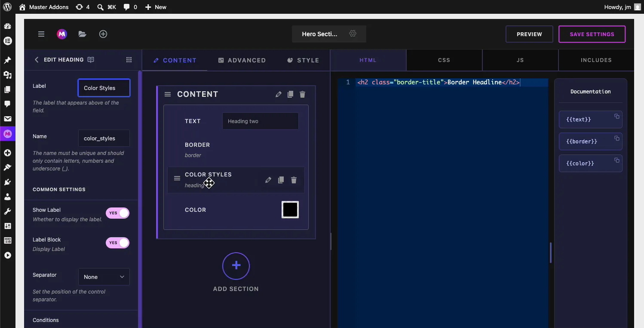The width and height of the screenshot is (644, 328).
Task: Open the Comments icon in sidebar
Action: click(7, 104)
